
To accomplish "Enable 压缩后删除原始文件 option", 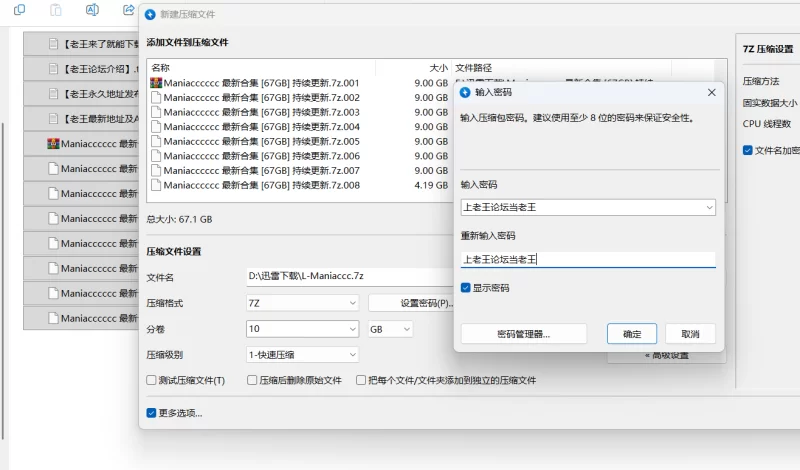I will pos(252,380).
